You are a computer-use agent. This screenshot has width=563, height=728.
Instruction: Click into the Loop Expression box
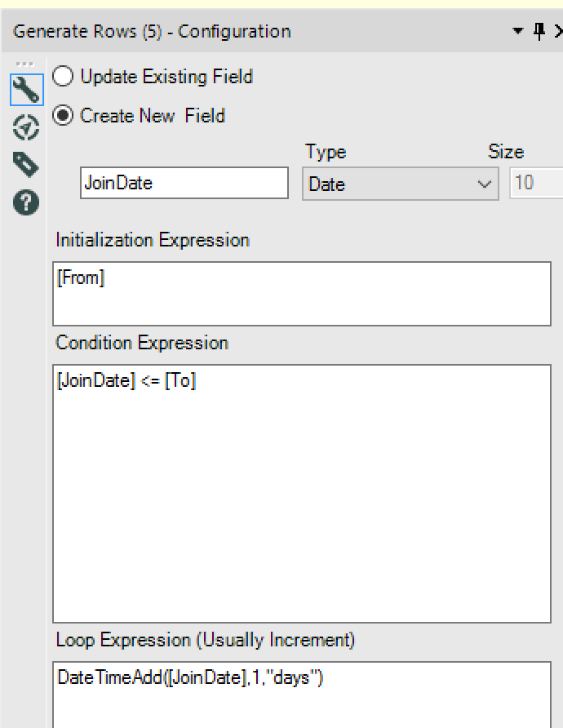coord(302,694)
